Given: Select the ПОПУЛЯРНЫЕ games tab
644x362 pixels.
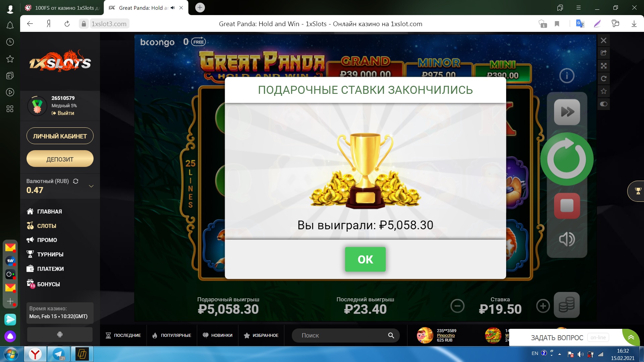Looking at the screenshot, I should tap(172, 335).
